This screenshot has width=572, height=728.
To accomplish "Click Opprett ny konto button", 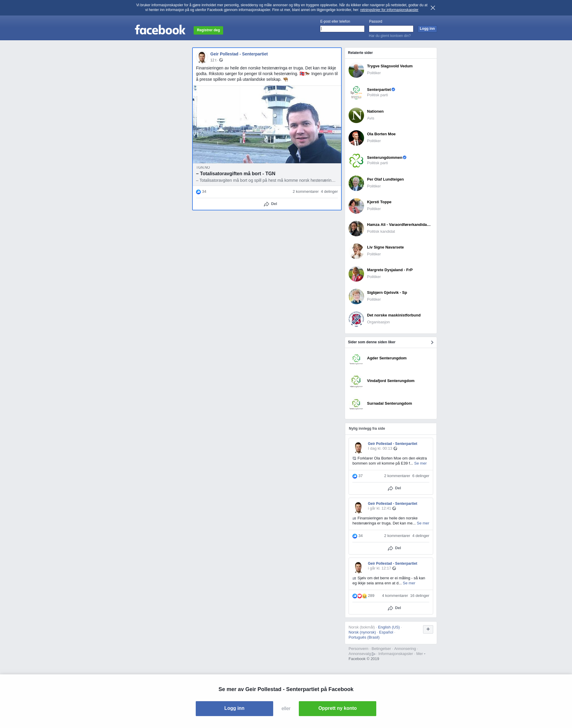I will tap(337, 708).
